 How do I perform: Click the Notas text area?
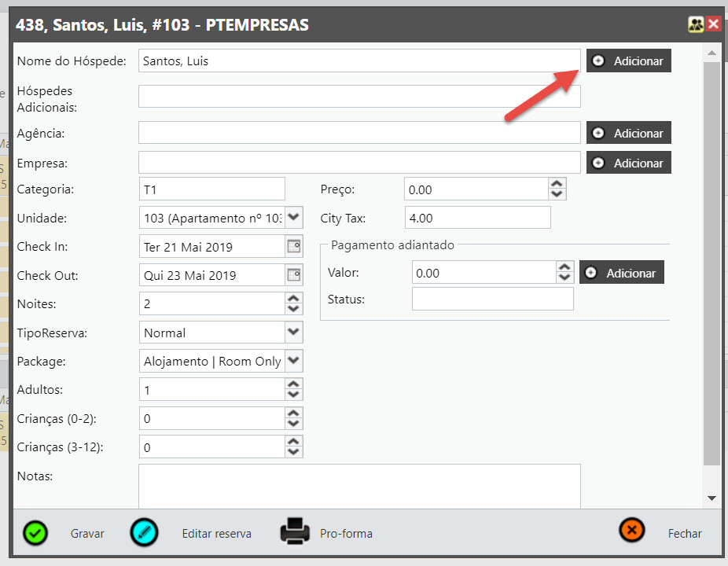tap(359, 486)
